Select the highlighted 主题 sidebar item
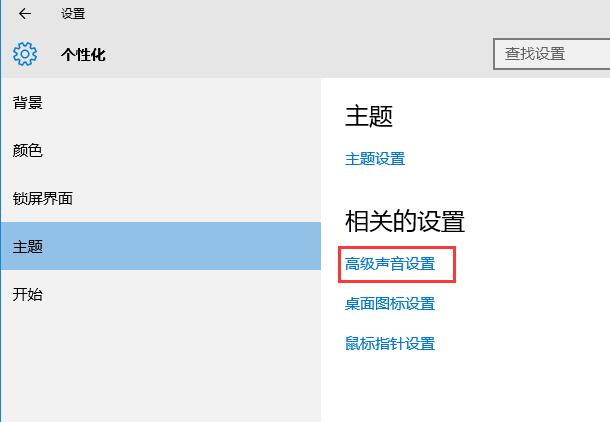The height and width of the screenshot is (422, 610). (x=28, y=246)
